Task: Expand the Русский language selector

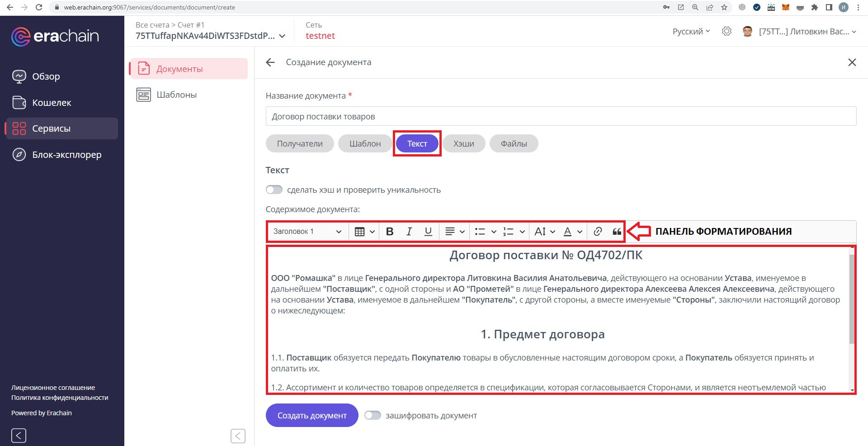Action: 690,31
